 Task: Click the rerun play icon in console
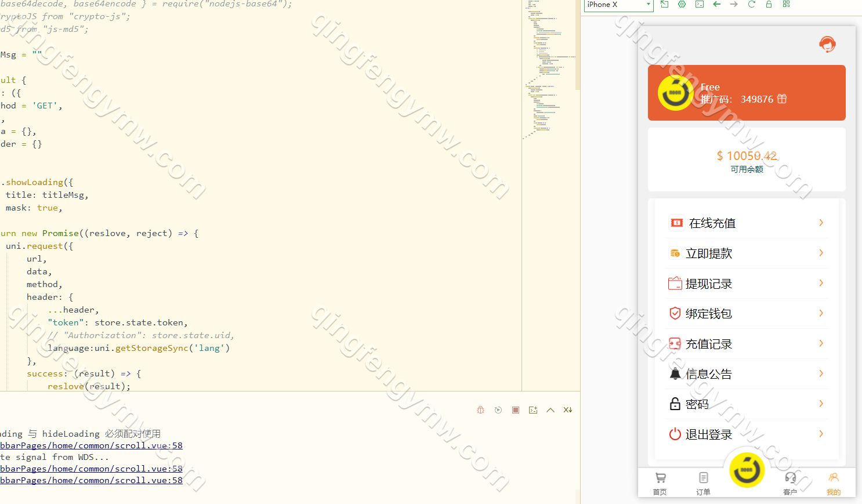498,410
